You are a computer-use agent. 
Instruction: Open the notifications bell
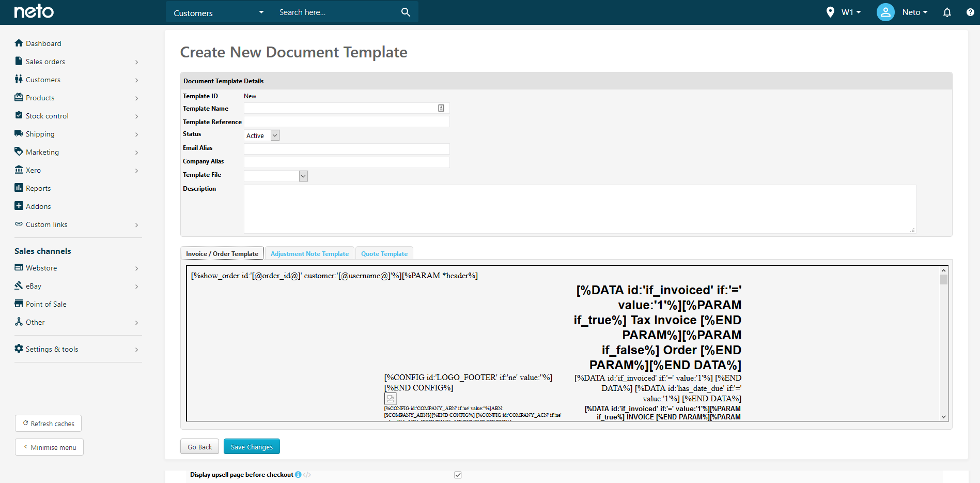coord(946,12)
